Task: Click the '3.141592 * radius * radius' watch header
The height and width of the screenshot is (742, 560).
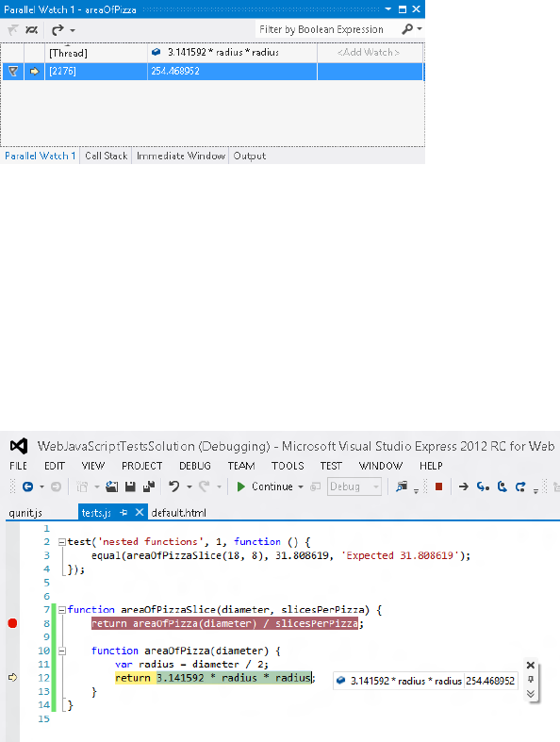Action: click(232, 53)
